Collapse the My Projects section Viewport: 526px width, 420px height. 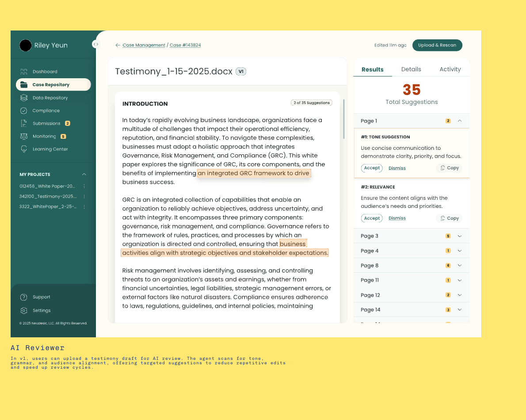[84, 175]
